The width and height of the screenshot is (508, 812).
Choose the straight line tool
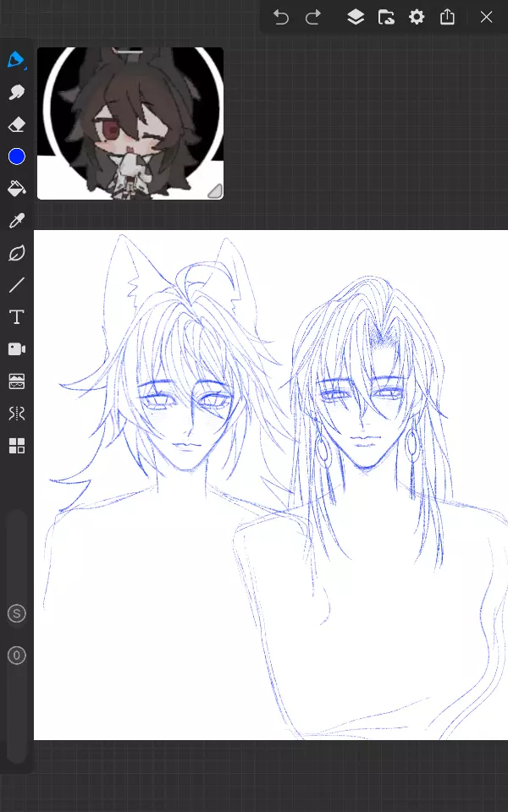(x=16, y=285)
